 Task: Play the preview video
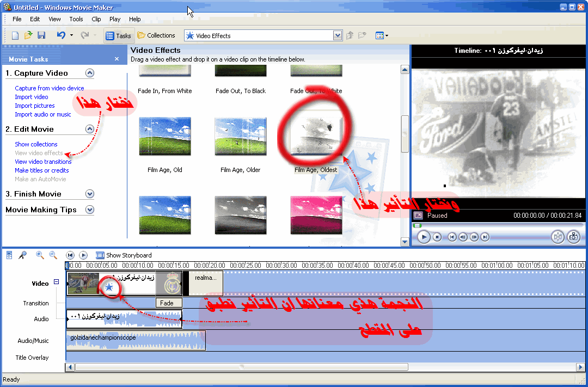coord(424,237)
